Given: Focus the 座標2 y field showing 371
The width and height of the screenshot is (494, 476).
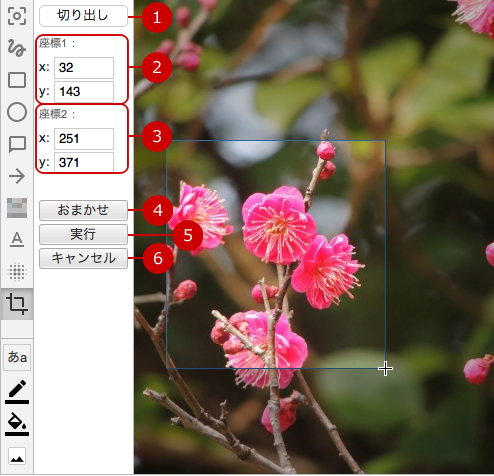Looking at the screenshot, I should [84, 162].
